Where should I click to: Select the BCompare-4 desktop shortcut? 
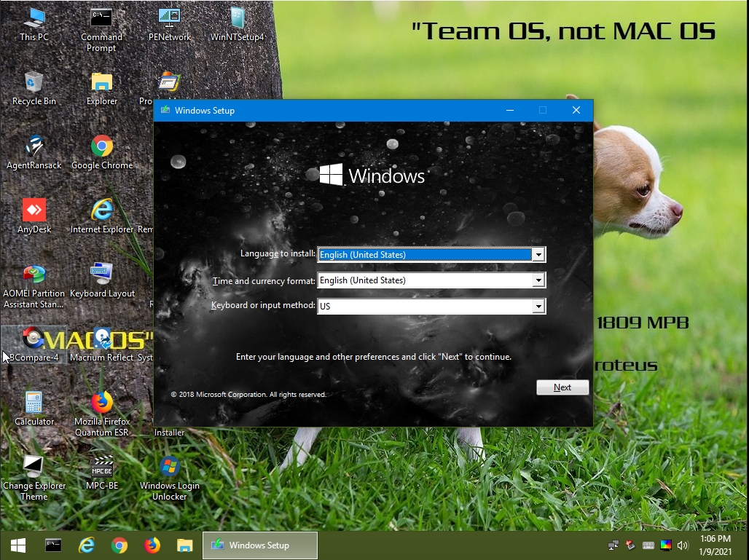[x=34, y=344]
